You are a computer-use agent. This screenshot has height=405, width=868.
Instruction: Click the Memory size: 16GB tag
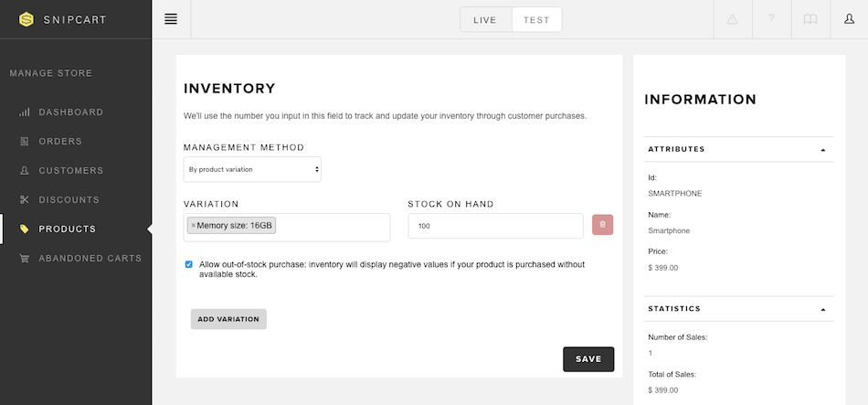231,226
